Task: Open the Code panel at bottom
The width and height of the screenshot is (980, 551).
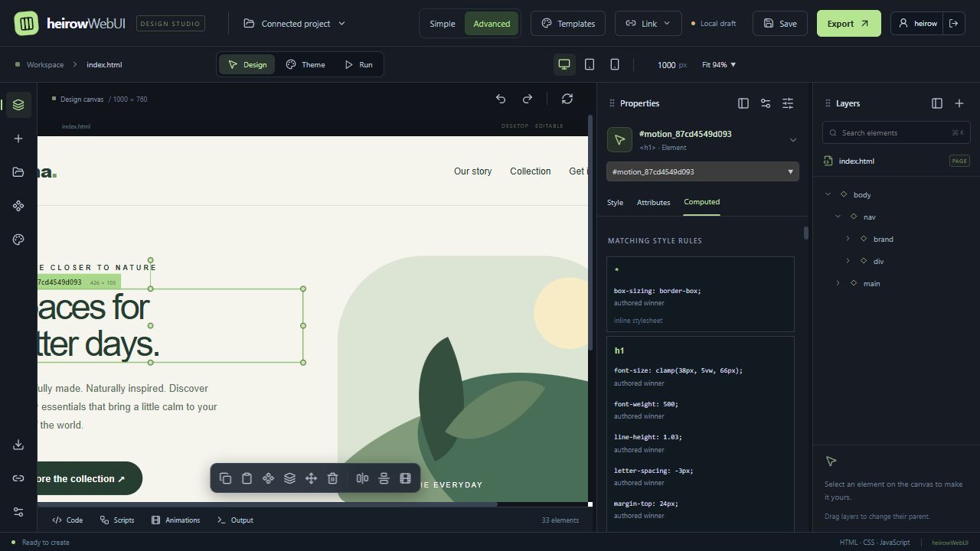Action: point(67,520)
